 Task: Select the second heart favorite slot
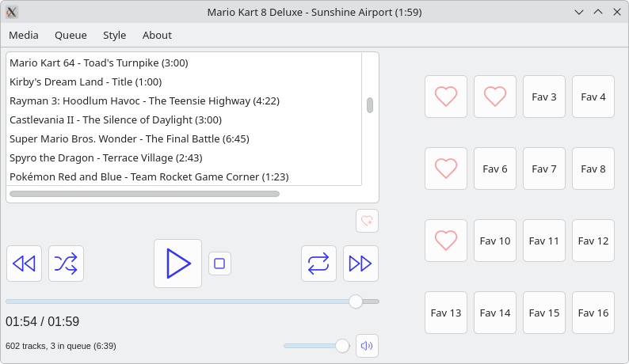[x=495, y=97]
